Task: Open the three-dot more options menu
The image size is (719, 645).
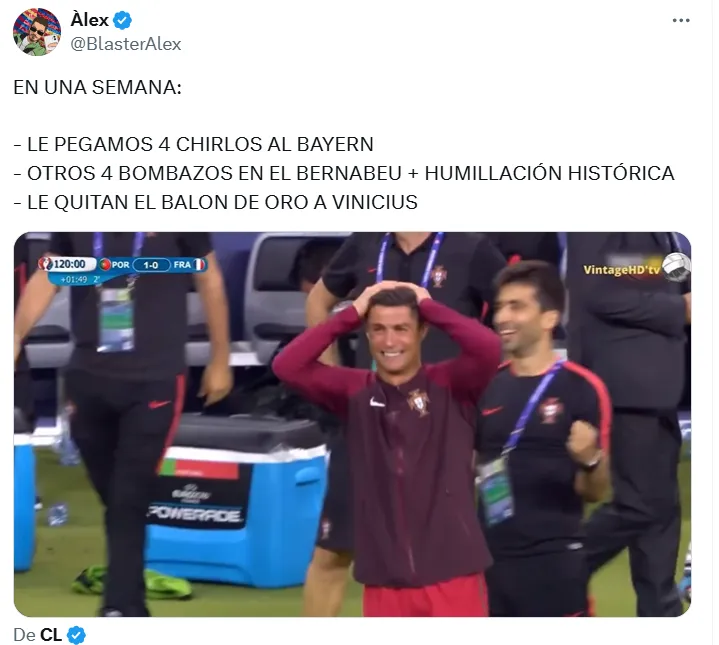Action: click(680, 21)
